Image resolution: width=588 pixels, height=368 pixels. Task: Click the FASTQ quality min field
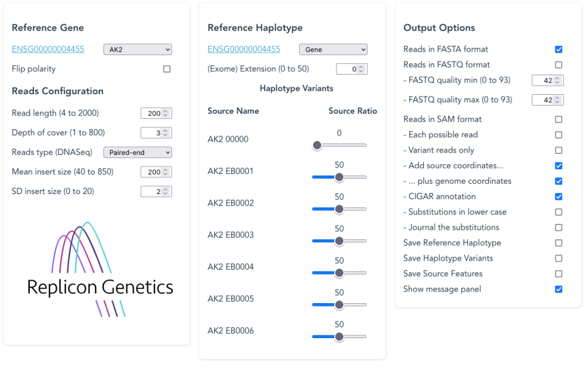(x=544, y=81)
